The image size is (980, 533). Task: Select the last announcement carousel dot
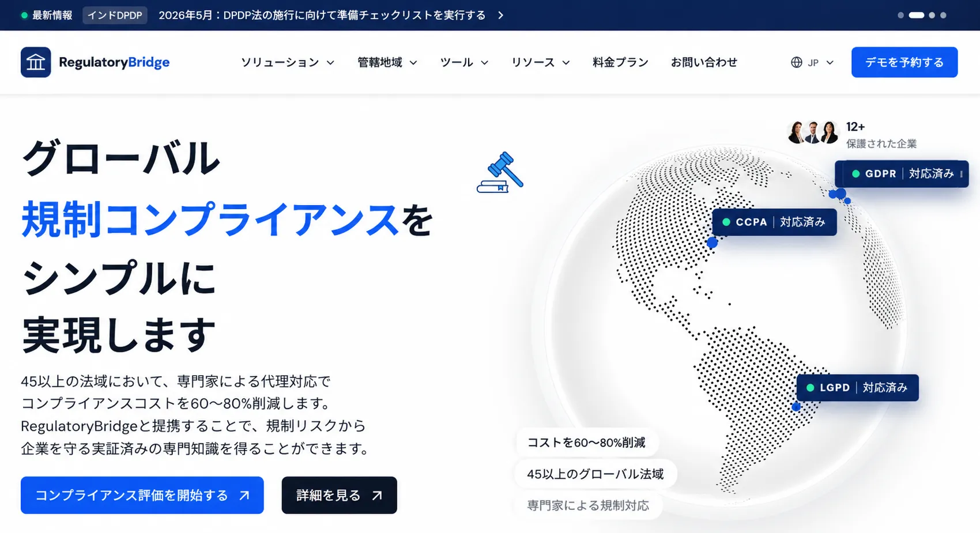tap(943, 16)
